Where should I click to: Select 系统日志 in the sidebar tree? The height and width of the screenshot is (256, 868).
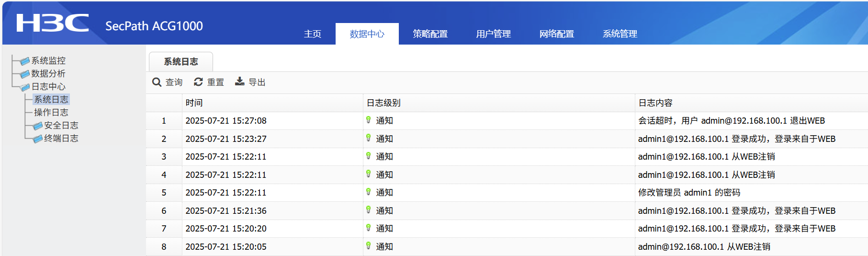coord(51,100)
